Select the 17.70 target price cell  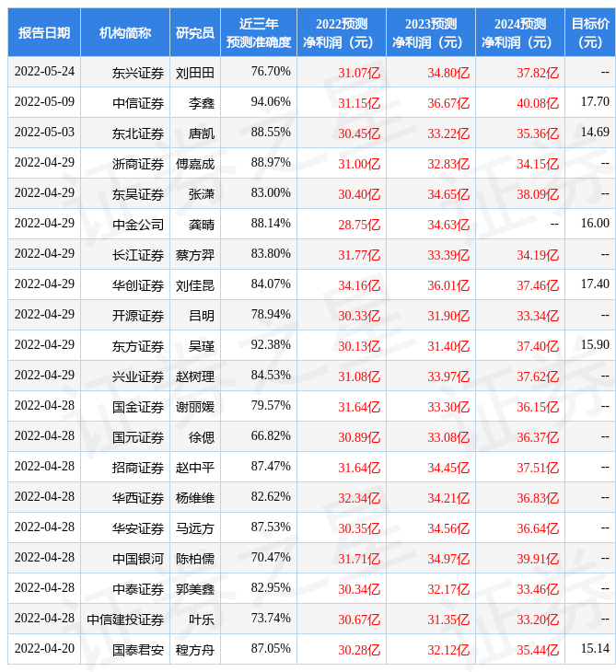pyautogui.click(x=595, y=102)
